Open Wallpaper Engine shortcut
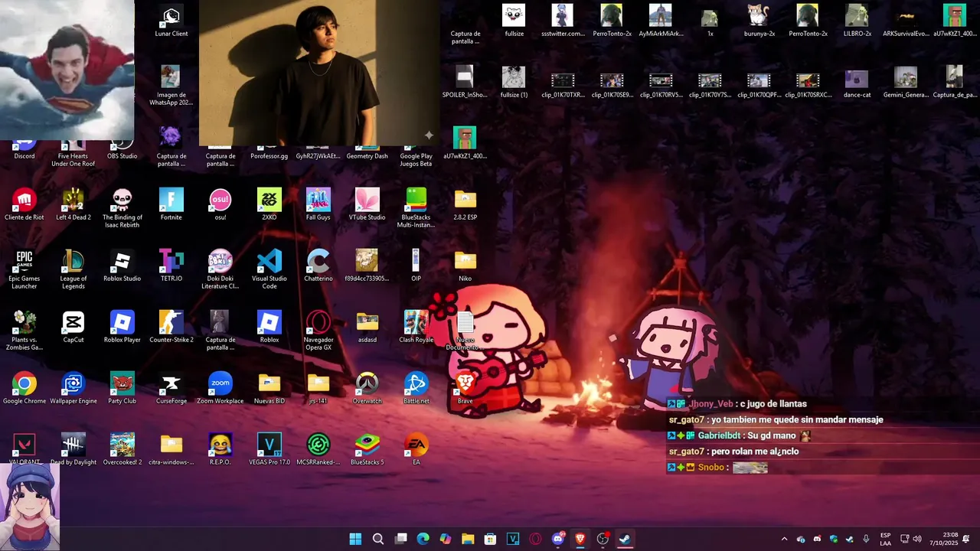The width and height of the screenshot is (980, 551). [x=73, y=389]
